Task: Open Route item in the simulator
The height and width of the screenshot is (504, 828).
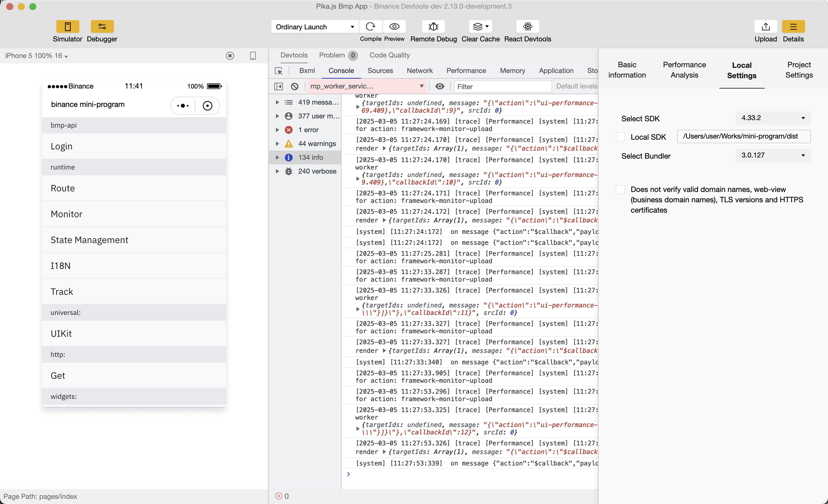Action: pyautogui.click(x=134, y=188)
